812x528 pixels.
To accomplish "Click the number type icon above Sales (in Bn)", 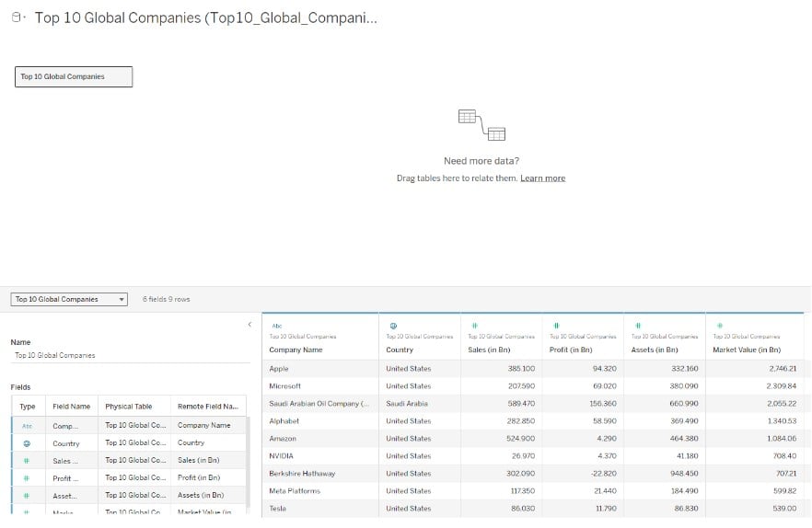I will click(x=474, y=327).
